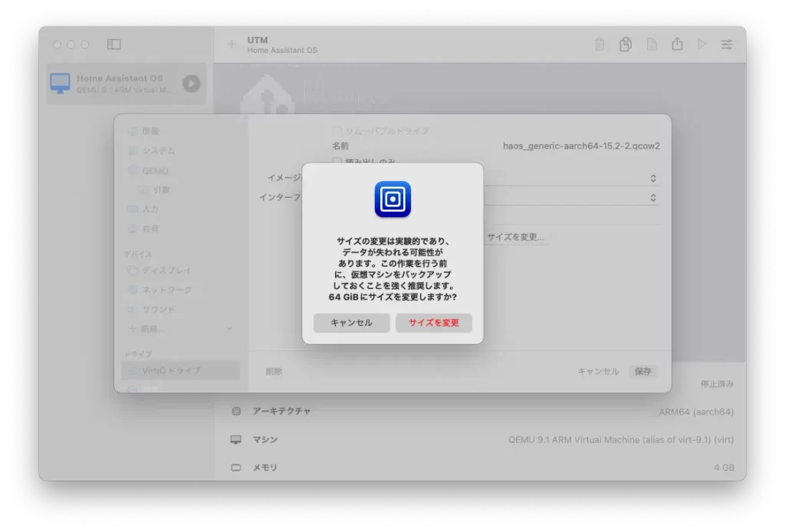Screen dimensions: 785x532
Task: Open the イメージ type dropdown
Action: [653, 179]
